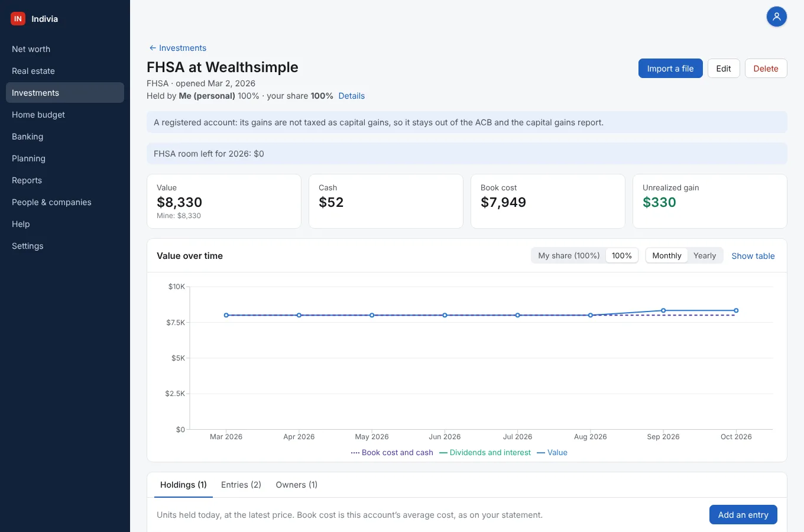Click the $8,330 Value amount

[180, 202]
